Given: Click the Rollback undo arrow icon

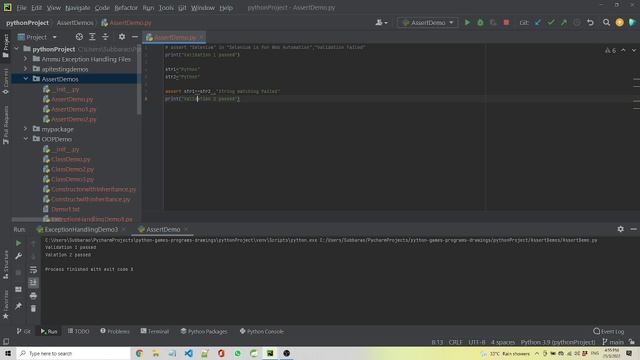Looking at the screenshot, I should click(590, 23).
